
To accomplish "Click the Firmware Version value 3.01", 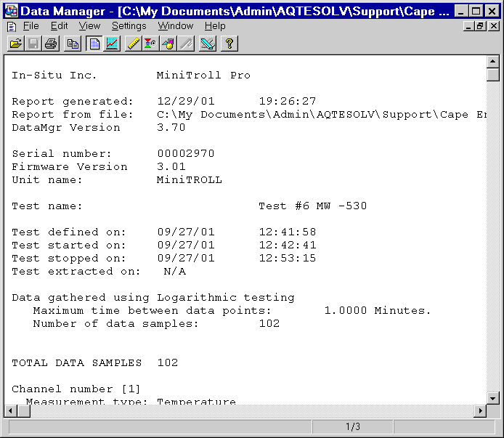I will click(171, 166).
